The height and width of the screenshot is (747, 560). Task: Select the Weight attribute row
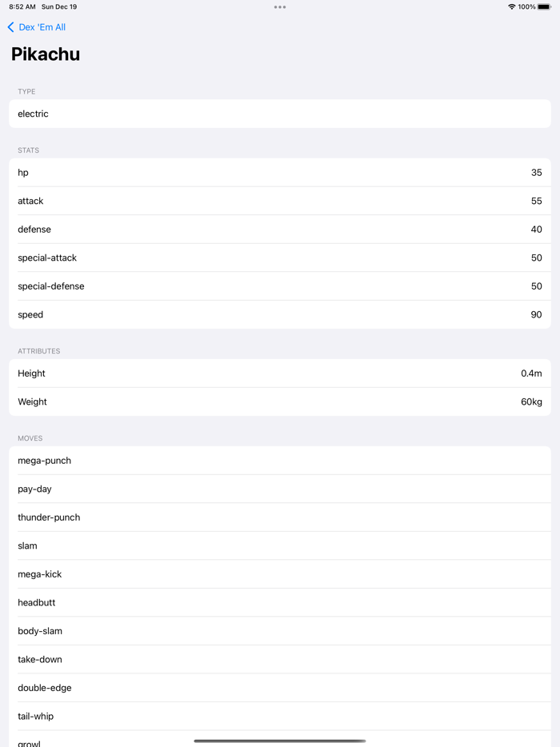coord(280,401)
